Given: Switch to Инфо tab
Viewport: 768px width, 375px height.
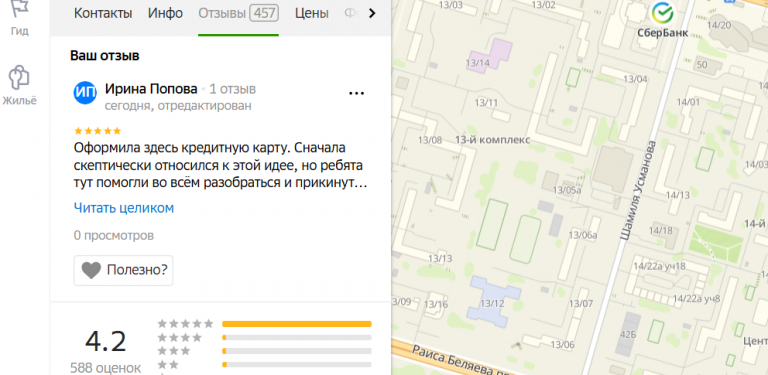Looking at the screenshot, I should (x=166, y=13).
